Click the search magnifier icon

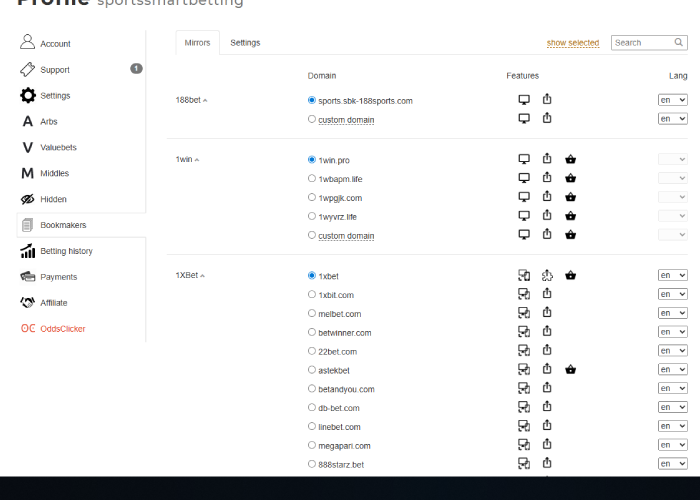pos(679,42)
